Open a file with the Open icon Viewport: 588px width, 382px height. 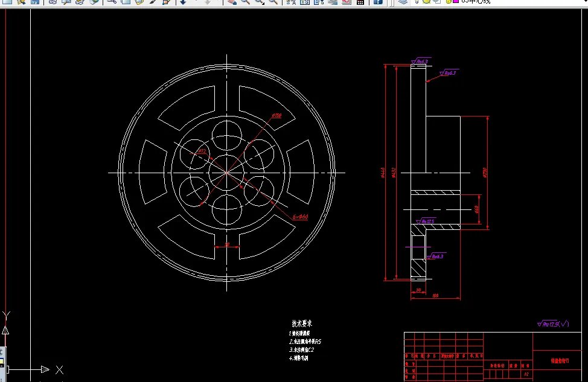21,1
